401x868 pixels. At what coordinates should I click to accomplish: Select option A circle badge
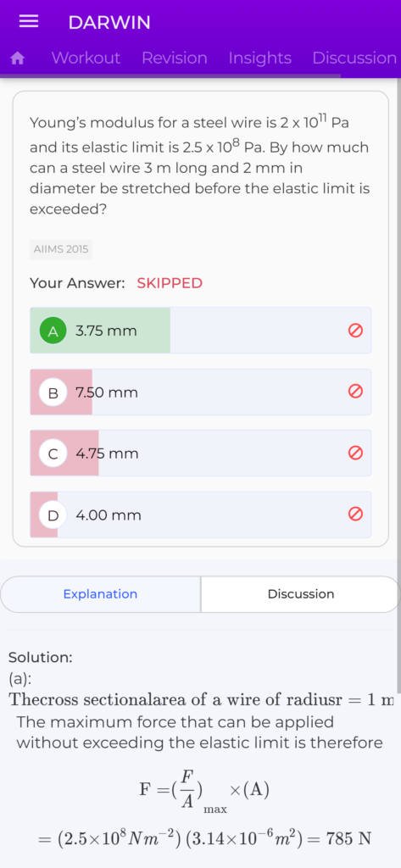53,331
